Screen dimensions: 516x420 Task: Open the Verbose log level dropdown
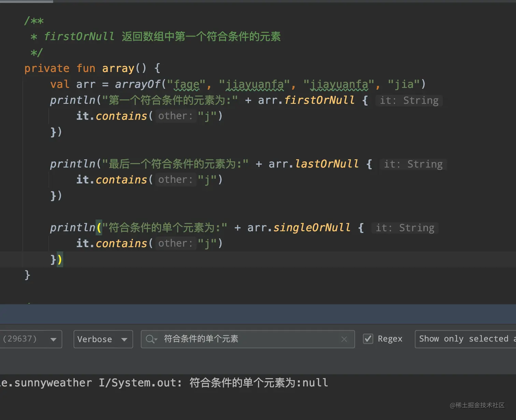103,339
